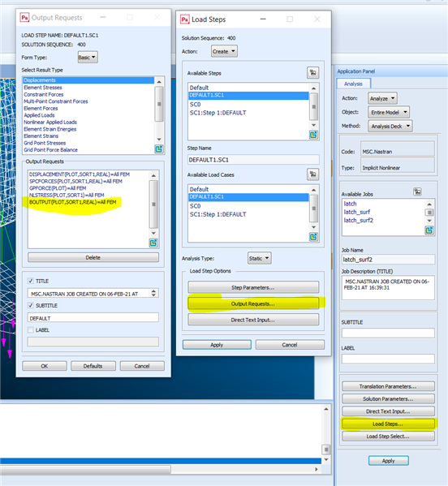Click the Step Name input field
Screen dimensions: 448x486
point(253,160)
